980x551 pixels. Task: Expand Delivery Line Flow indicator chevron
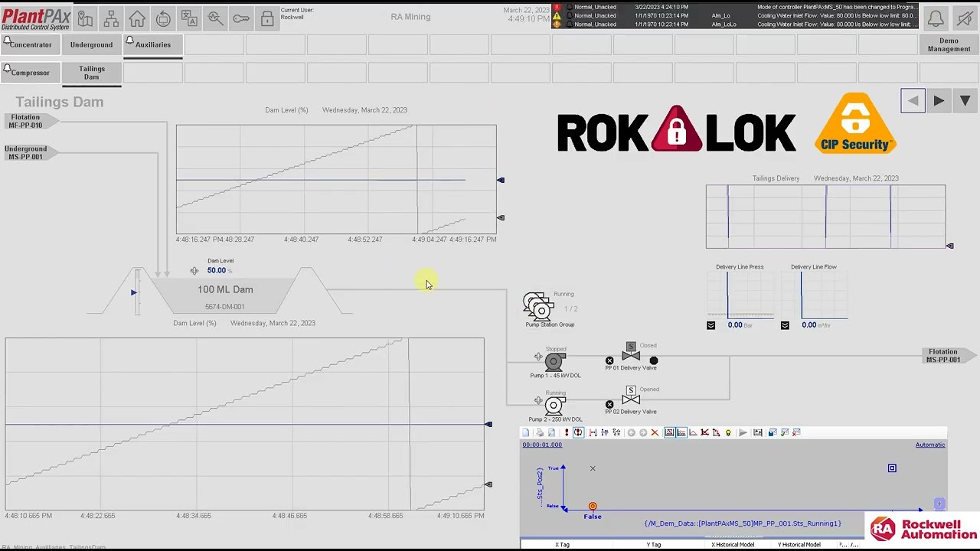[785, 325]
